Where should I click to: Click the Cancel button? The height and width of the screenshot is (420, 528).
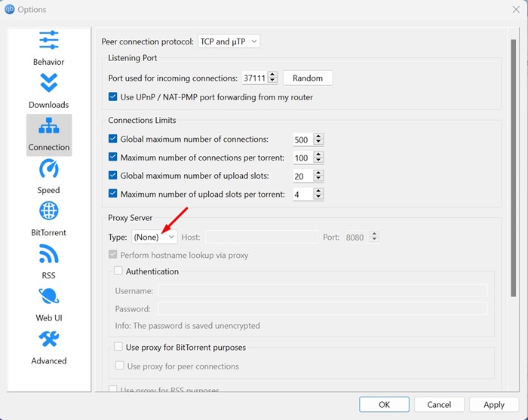[x=439, y=404]
